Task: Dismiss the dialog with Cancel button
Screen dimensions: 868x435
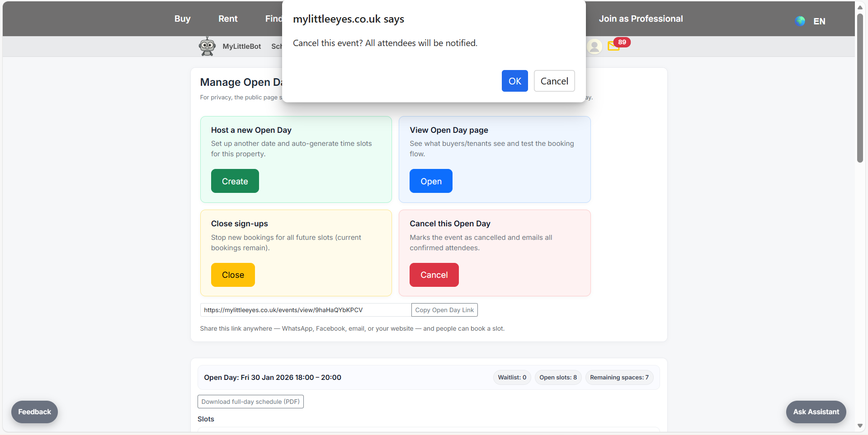Action: (x=554, y=81)
